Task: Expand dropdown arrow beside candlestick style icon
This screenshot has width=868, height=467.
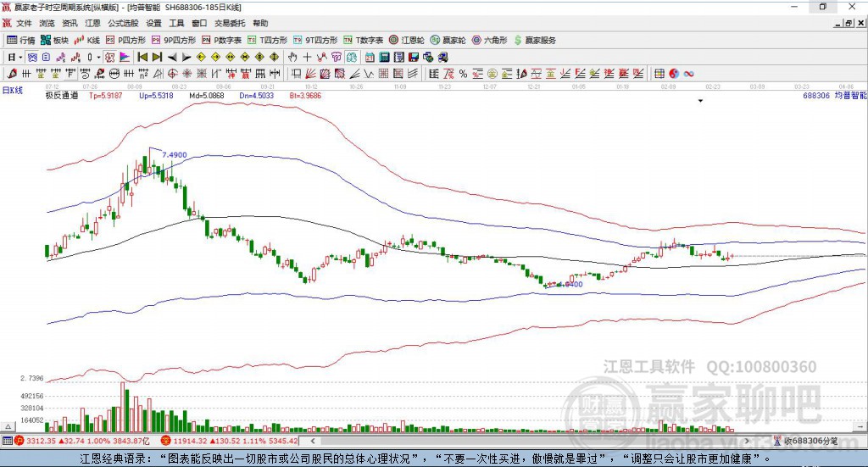Action: [x=98, y=58]
